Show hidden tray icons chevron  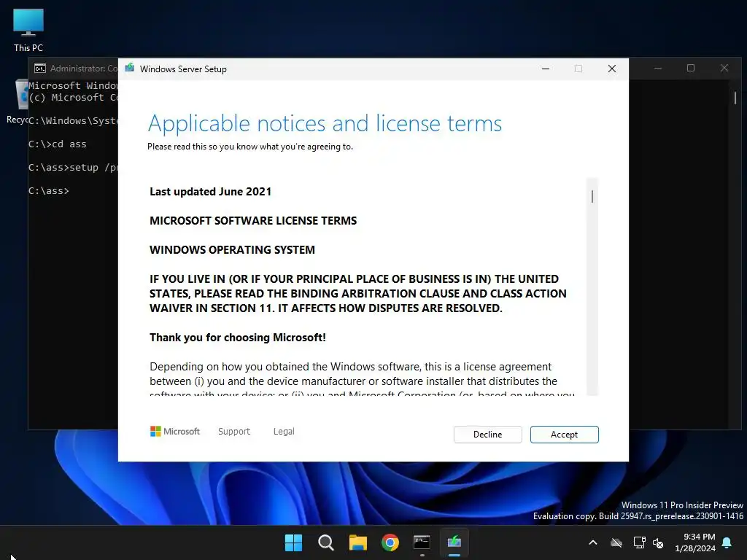pos(593,542)
